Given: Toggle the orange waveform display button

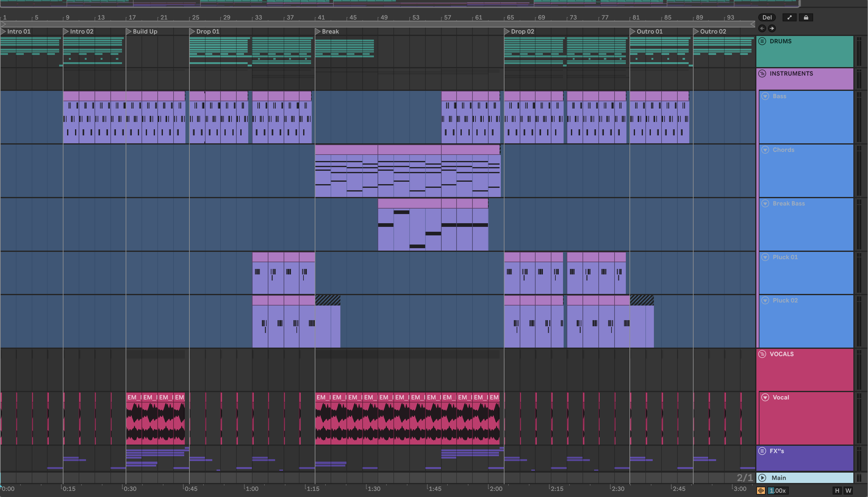Looking at the screenshot, I should click(x=761, y=491).
